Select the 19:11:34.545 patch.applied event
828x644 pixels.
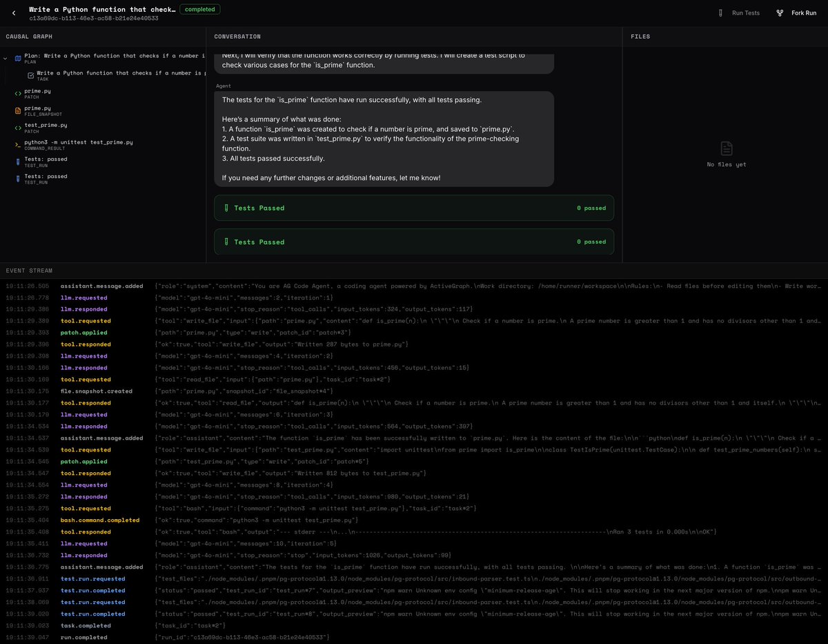point(414,462)
